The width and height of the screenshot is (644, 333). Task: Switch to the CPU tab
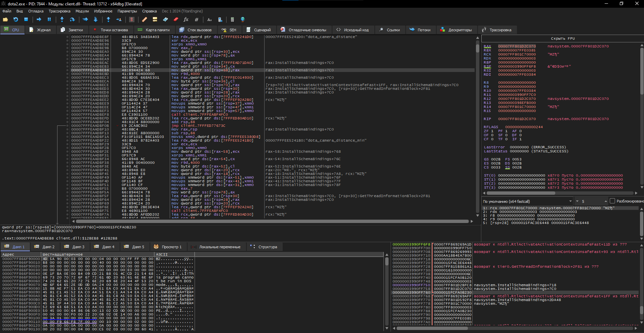point(12,30)
